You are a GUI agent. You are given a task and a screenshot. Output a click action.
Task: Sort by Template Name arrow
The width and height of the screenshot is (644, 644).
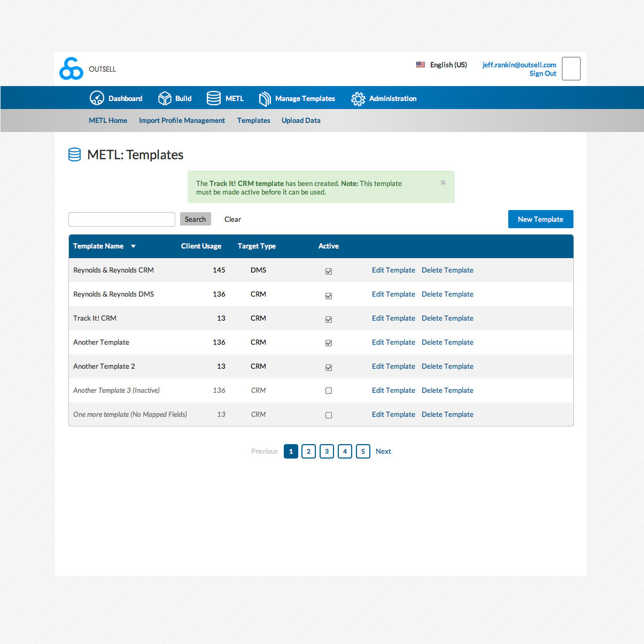[x=133, y=246]
